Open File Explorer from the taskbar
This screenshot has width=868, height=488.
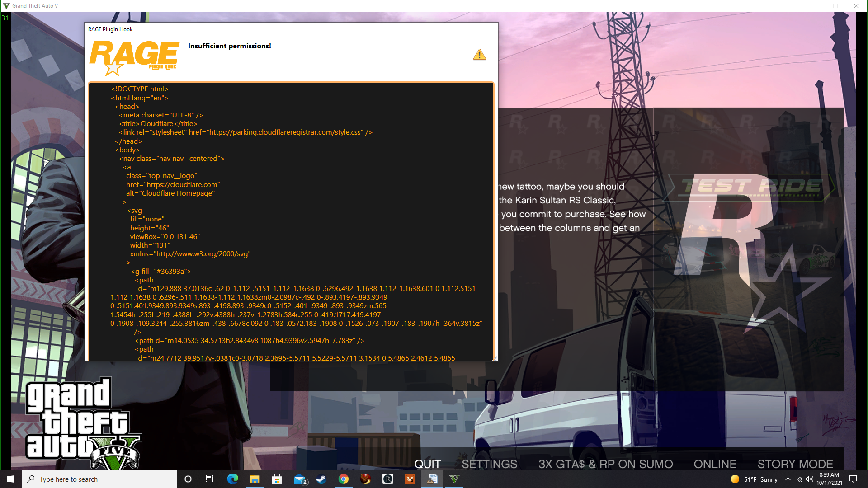click(x=255, y=479)
